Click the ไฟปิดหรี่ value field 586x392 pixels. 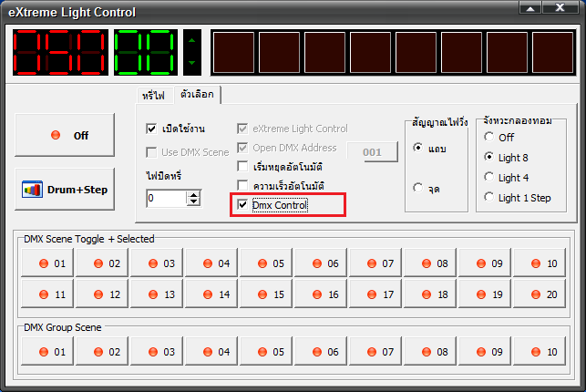click(167, 198)
